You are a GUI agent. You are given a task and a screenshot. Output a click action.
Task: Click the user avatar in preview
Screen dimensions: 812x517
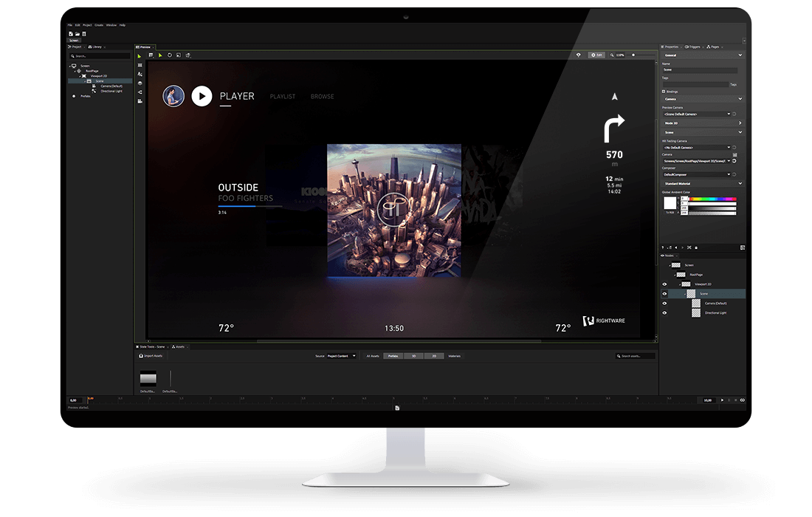tap(173, 96)
